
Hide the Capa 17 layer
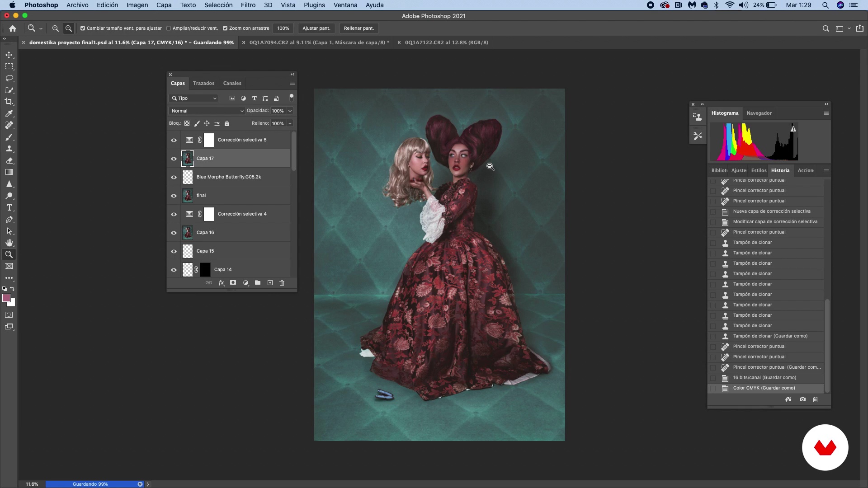(x=174, y=159)
